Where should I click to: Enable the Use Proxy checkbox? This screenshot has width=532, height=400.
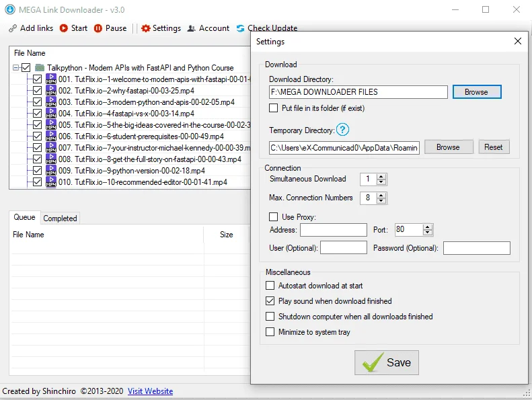tap(273, 216)
